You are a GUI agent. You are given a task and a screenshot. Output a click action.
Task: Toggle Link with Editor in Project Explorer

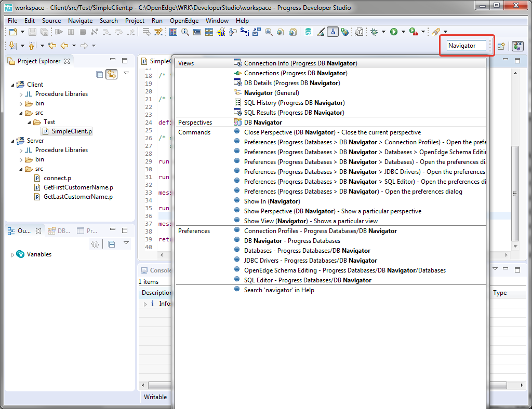click(x=112, y=74)
